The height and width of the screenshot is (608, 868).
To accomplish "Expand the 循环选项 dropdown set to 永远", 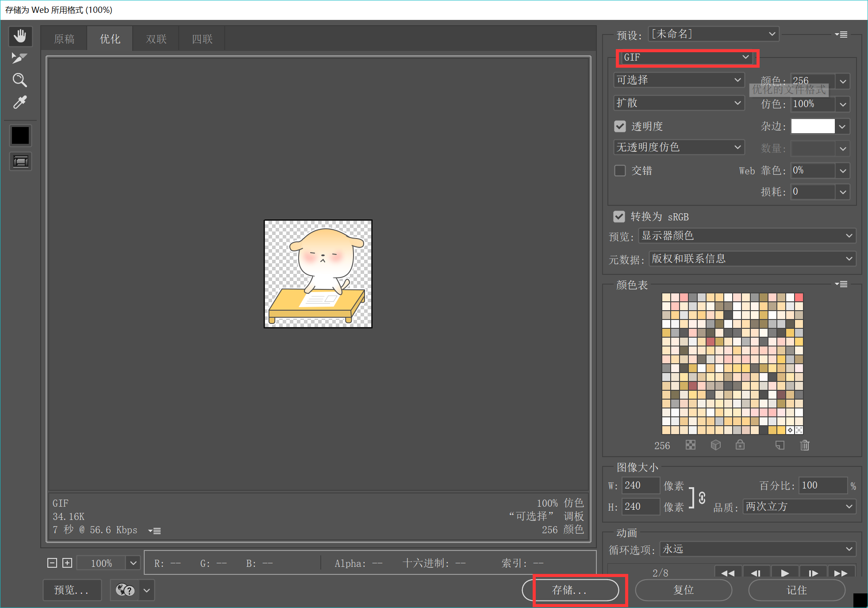I will click(x=757, y=549).
